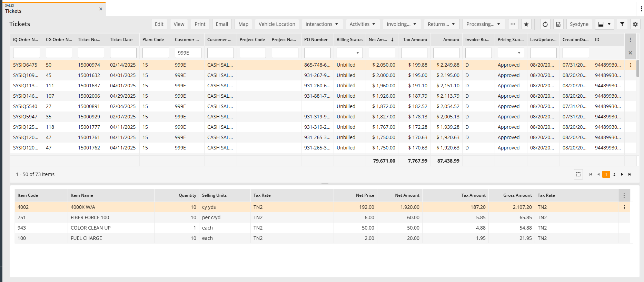Click the export document icon
This screenshot has height=282, width=644.
558,24
